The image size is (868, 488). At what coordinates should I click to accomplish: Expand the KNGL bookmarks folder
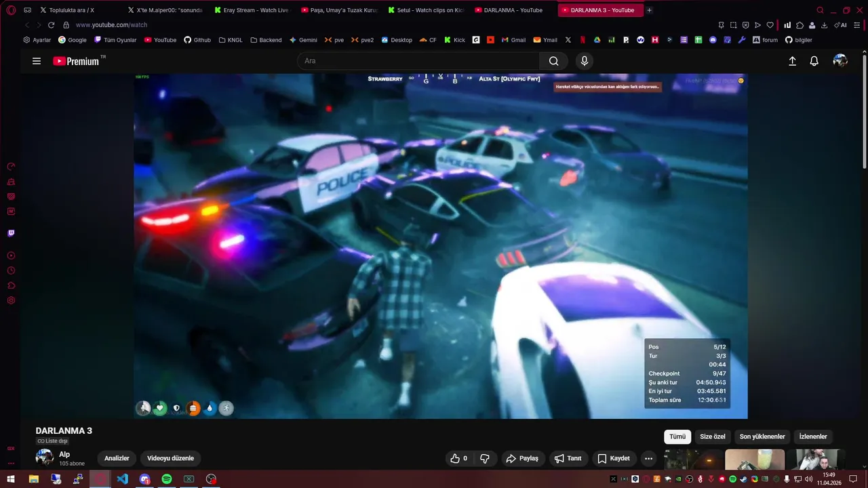(x=231, y=40)
